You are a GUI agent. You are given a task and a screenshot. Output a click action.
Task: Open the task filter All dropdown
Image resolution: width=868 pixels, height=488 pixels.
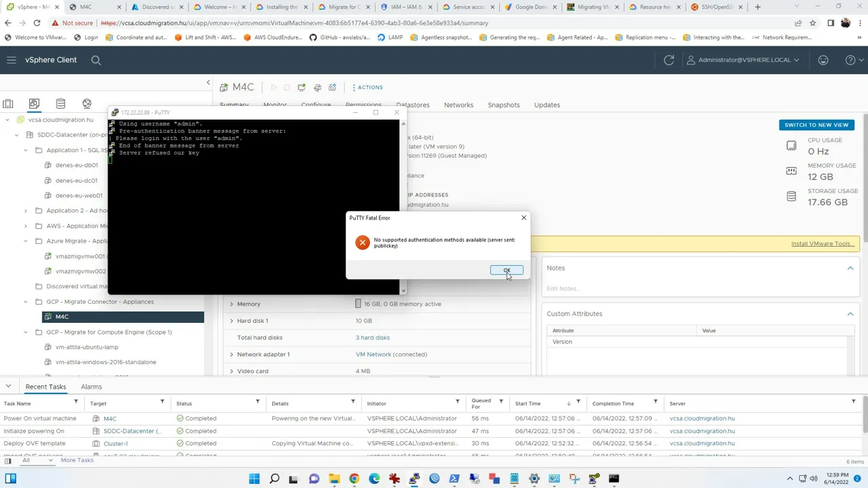(x=37, y=461)
